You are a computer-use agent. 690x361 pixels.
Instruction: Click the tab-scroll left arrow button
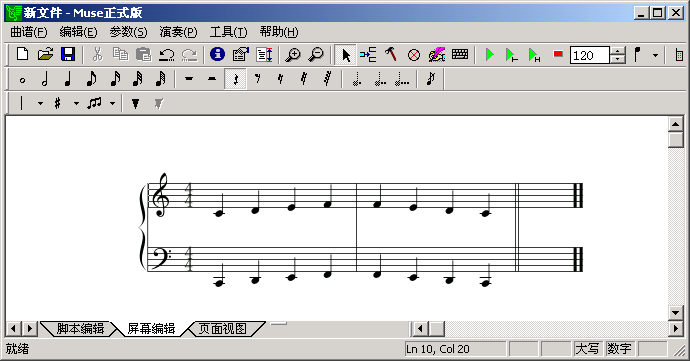(13, 328)
